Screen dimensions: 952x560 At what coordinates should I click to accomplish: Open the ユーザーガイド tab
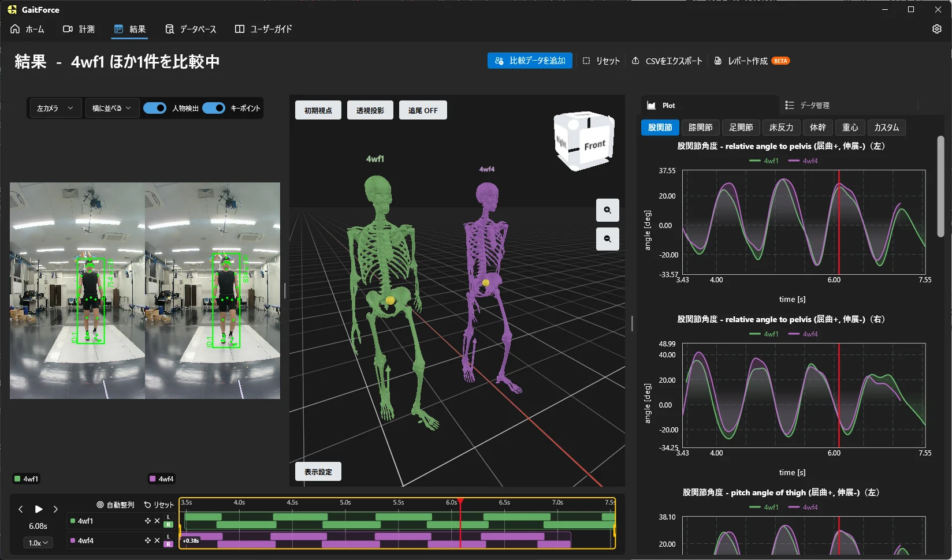pos(263,29)
